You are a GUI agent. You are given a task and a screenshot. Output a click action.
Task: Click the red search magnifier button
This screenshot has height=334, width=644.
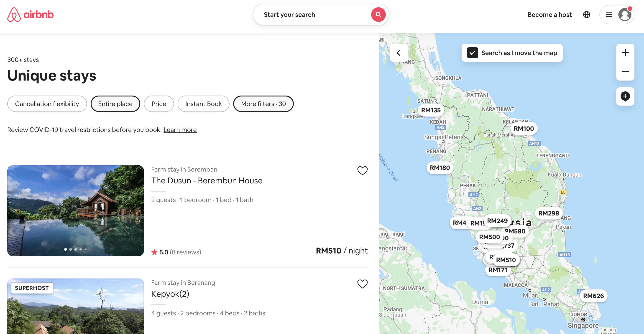pyautogui.click(x=378, y=15)
